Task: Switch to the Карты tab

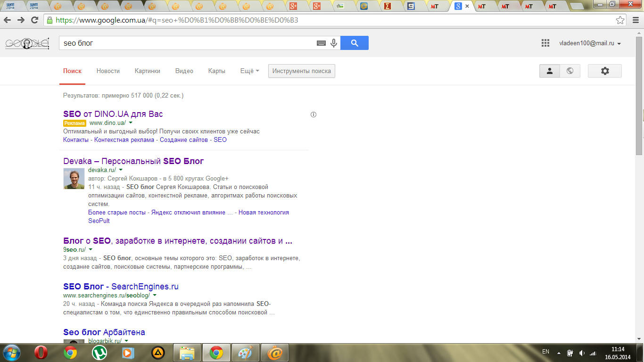Action: click(x=217, y=71)
